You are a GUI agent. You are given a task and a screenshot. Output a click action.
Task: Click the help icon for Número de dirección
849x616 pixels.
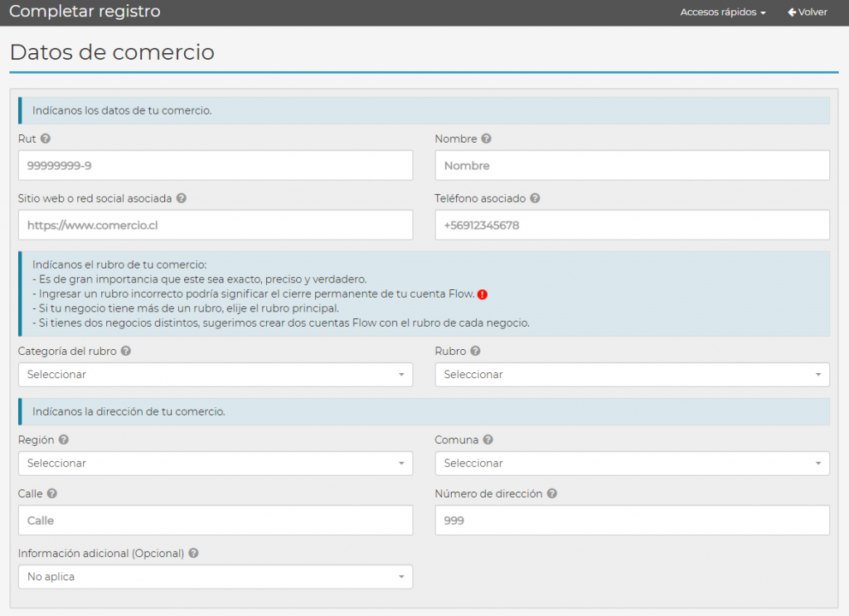tap(551, 493)
